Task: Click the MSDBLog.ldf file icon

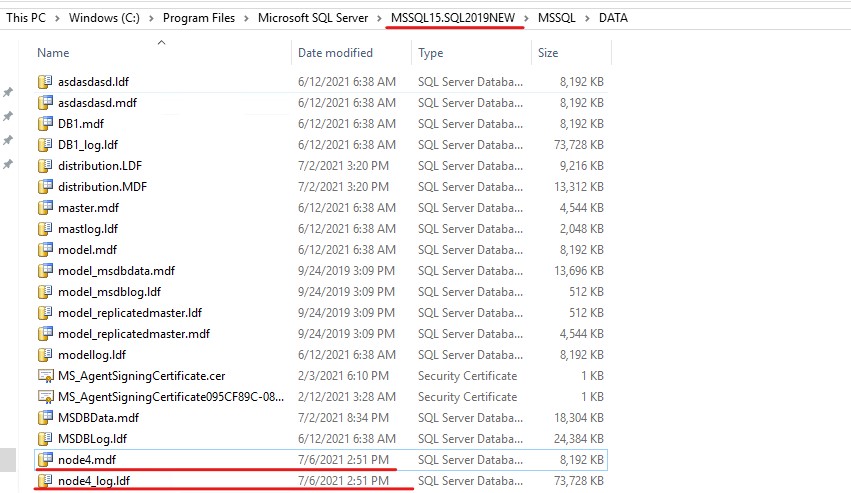Action: [x=45, y=439]
